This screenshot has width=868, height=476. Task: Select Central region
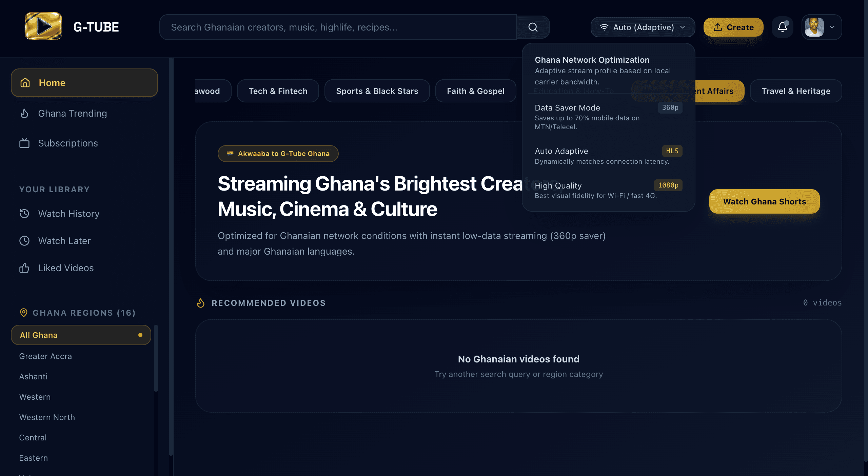pyautogui.click(x=81, y=437)
